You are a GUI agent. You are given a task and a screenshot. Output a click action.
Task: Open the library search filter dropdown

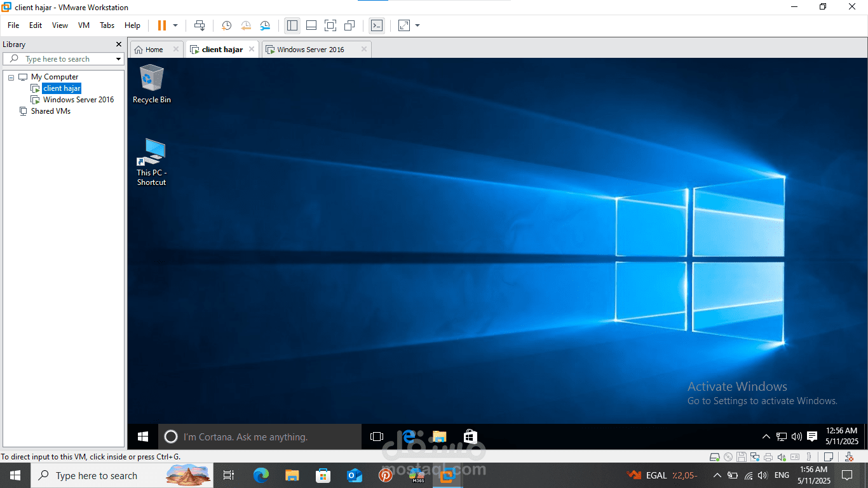[118, 59]
